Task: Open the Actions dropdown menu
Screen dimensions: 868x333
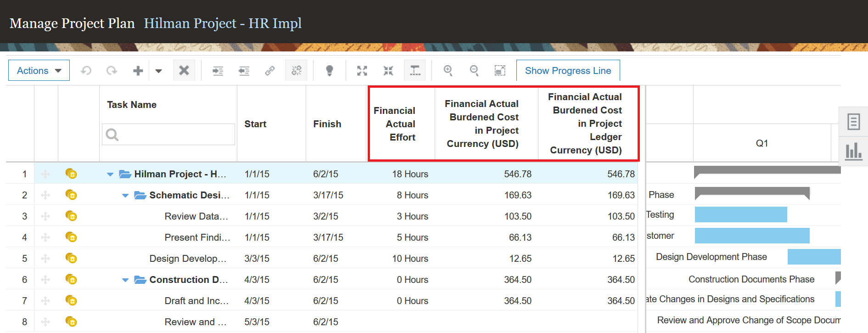Action: (x=39, y=71)
